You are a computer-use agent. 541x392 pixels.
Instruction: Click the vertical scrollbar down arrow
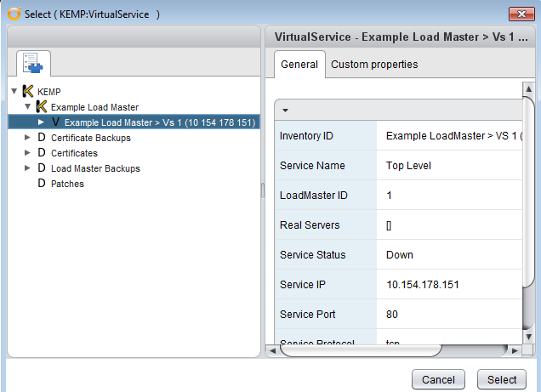pyautogui.click(x=528, y=337)
